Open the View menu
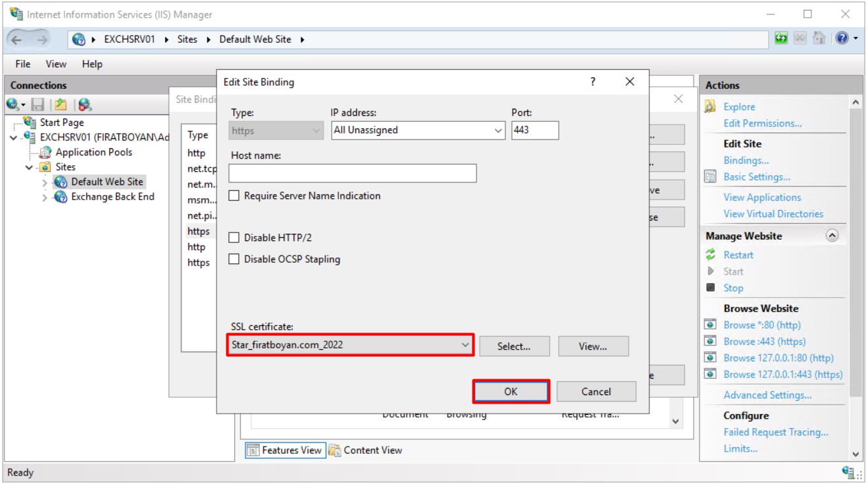Viewport: 868px width, 484px height. 56,64
